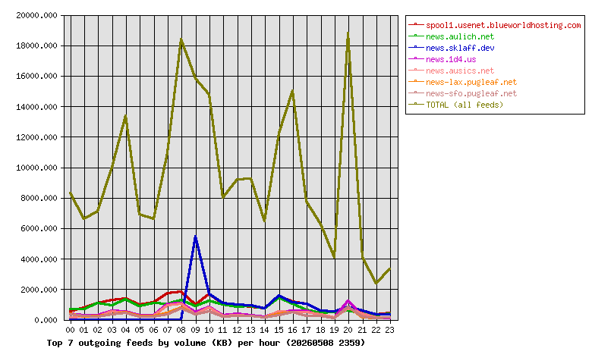Click the news.ausics.net legend label
The height and width of the screenshot is (364, 592).
point(459,71)
